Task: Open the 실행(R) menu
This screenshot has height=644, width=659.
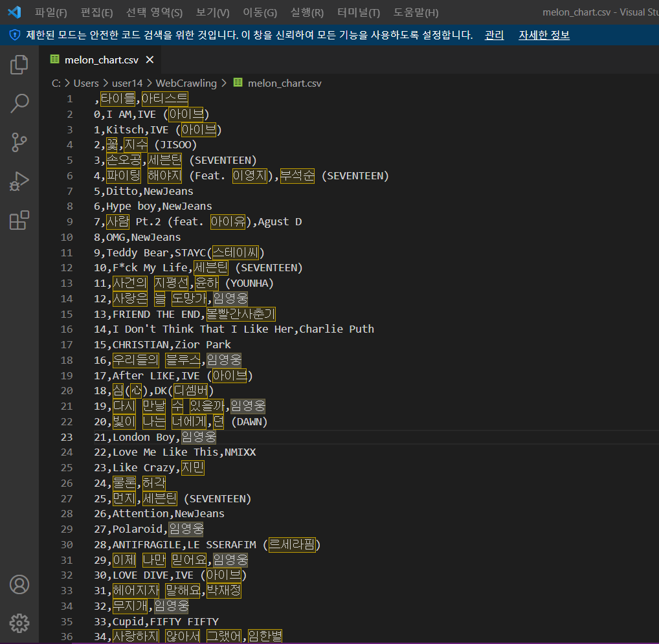Action: (x=307, y=12)
